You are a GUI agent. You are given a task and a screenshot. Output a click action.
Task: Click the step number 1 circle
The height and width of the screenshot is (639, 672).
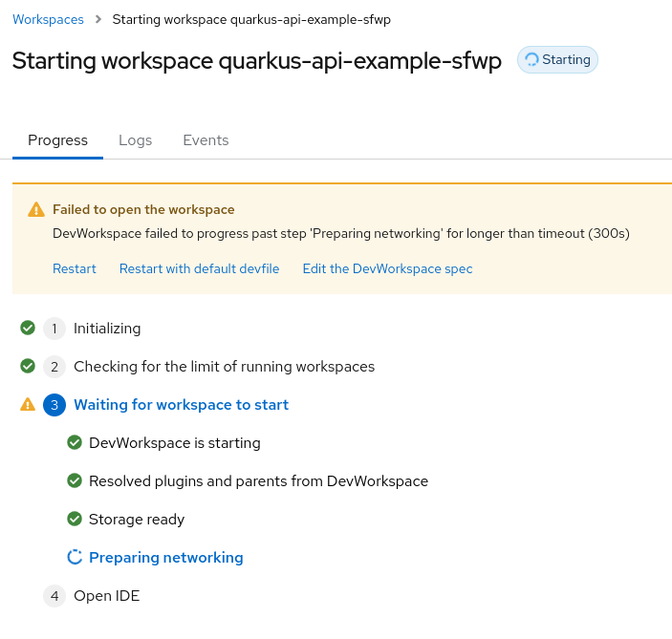click(54, 329)
